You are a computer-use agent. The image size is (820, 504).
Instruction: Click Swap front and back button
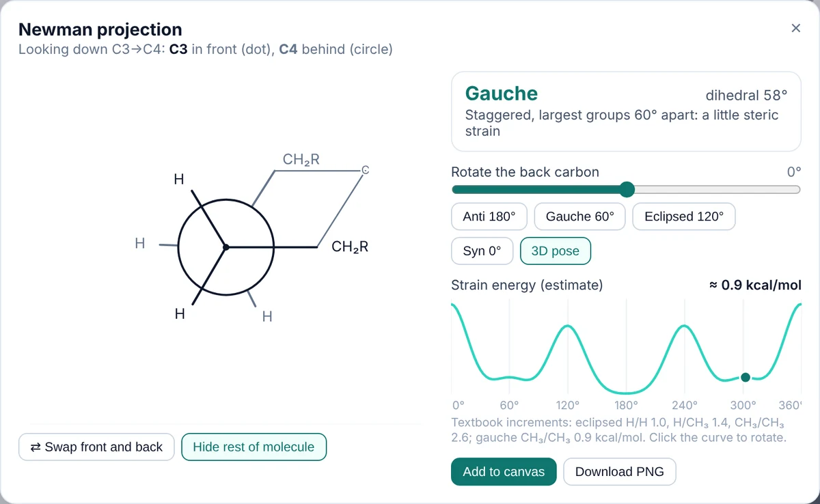point(96,447)
